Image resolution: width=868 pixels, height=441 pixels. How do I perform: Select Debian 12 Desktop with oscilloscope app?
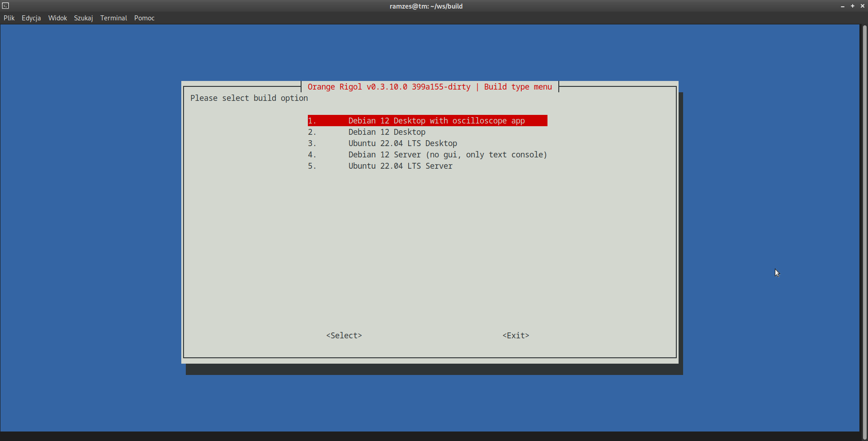point(428,121)
